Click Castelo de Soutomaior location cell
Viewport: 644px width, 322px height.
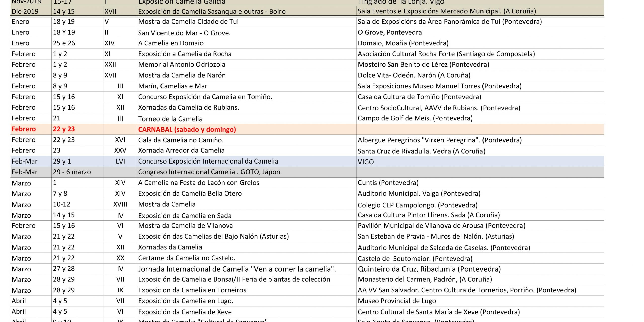click(x=415, y=259)
